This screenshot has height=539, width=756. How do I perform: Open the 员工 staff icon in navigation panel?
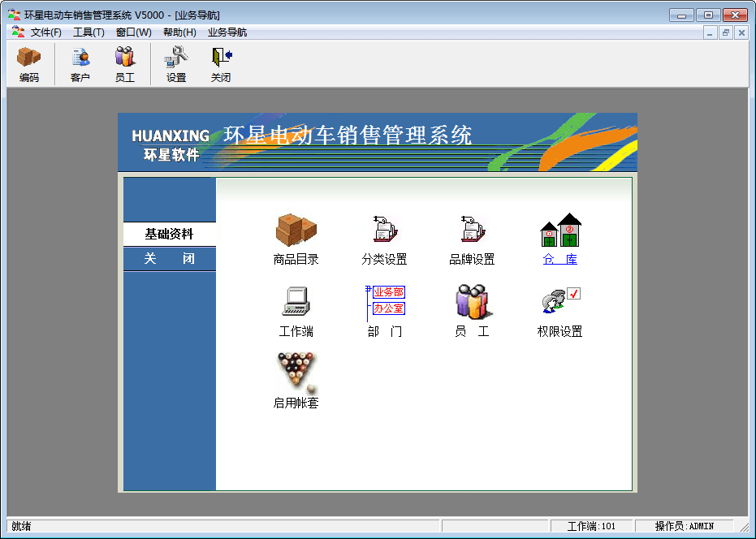click(x=472, y=302)
